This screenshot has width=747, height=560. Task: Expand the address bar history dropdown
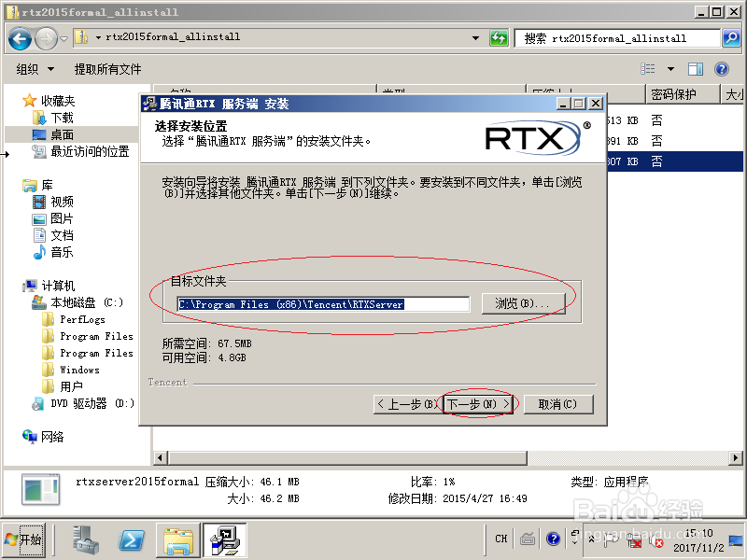tap(475, 38)
